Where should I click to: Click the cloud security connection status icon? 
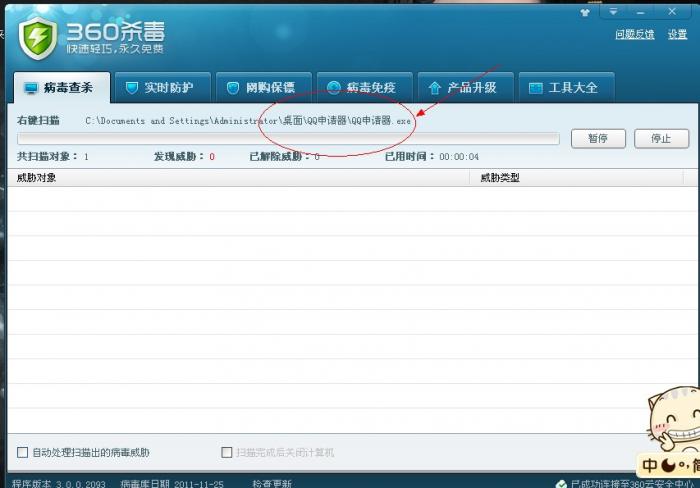[561, 484]
